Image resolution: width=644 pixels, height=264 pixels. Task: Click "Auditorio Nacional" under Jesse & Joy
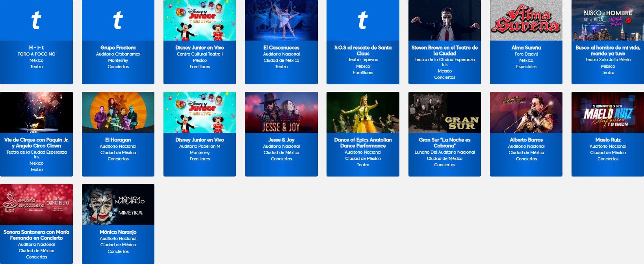[x=281, y=146]
